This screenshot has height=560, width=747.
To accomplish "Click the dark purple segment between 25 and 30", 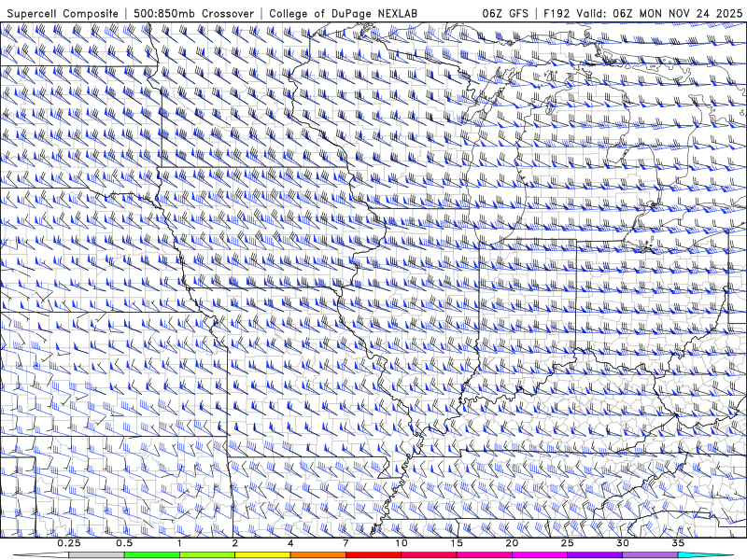I will tap(595, 555).
